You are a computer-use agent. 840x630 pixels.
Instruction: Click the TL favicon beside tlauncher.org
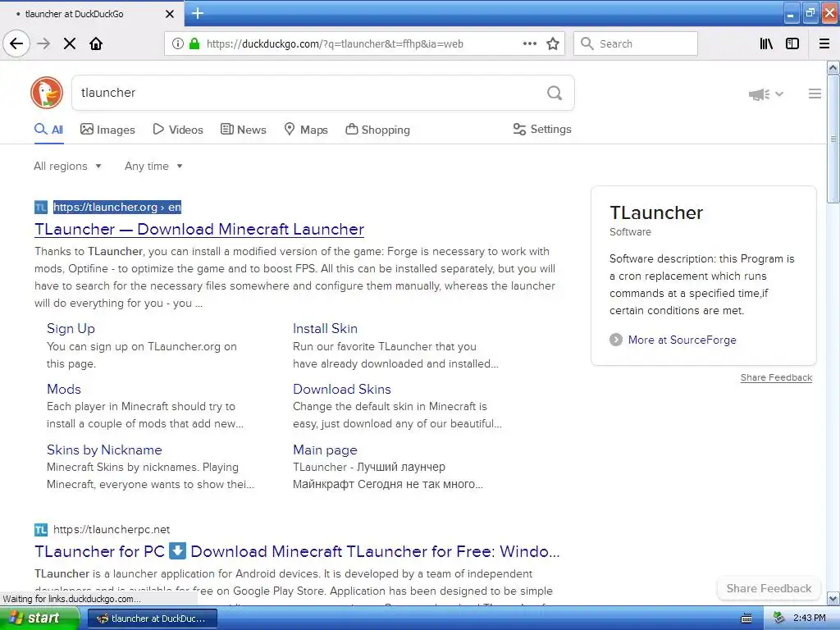point(41,208)
